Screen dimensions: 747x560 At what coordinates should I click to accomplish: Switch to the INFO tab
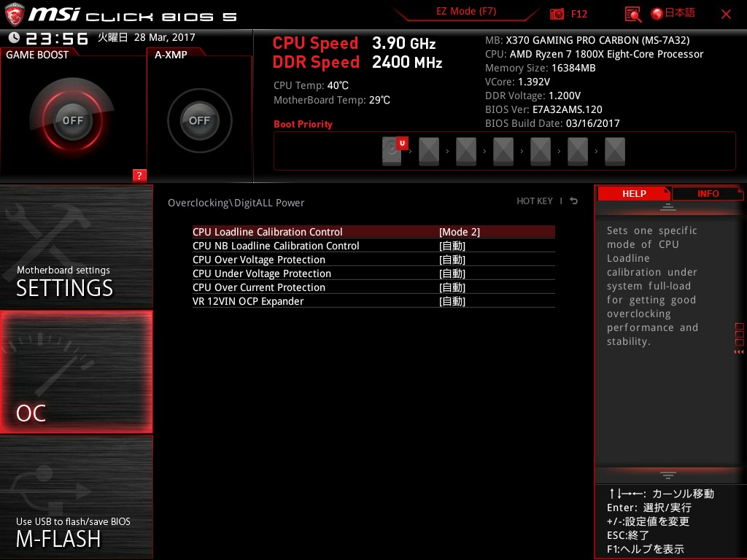point(708,193)
